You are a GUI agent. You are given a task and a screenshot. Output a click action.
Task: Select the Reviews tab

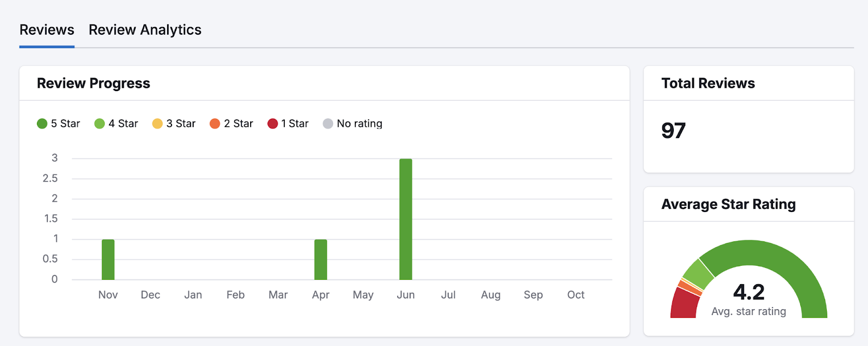tap(47, 29)
